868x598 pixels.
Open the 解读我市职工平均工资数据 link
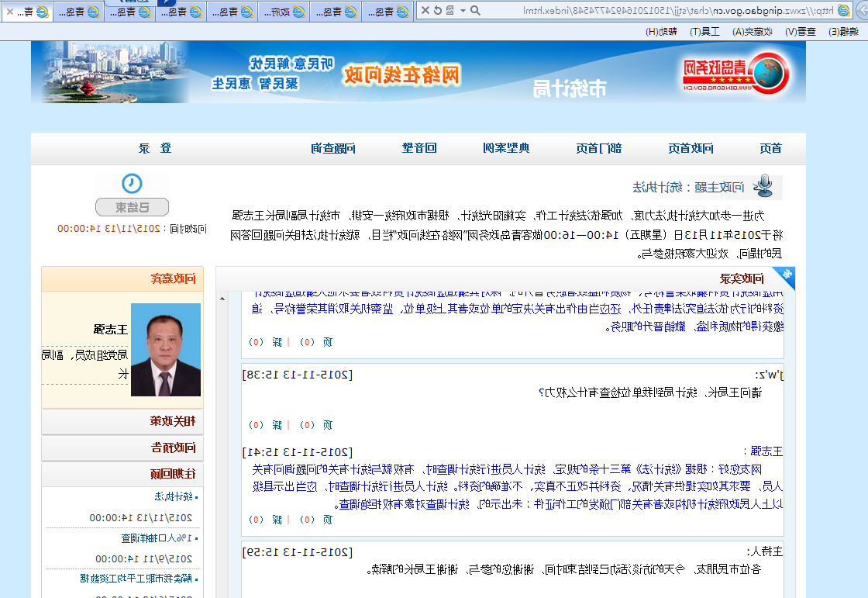136,579
